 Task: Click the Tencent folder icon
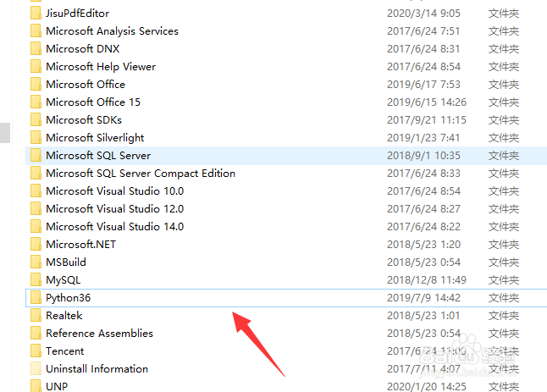tap(36, 351)
